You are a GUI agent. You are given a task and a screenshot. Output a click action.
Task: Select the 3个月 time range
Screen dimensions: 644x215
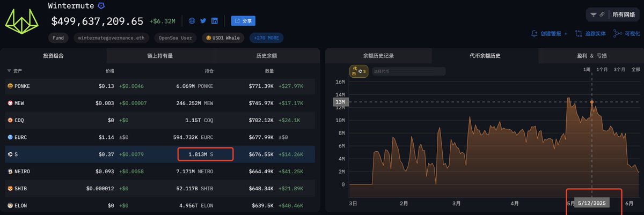619,70
